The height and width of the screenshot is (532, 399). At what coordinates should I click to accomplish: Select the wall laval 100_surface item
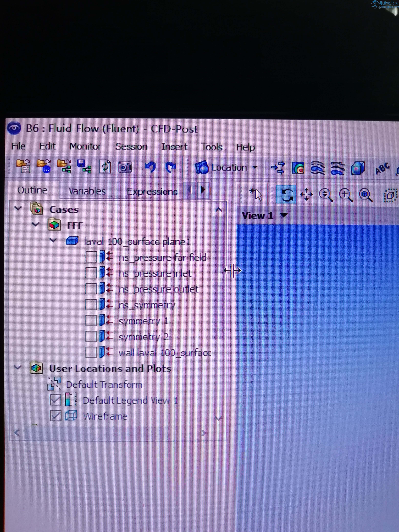tap(165, 353)
